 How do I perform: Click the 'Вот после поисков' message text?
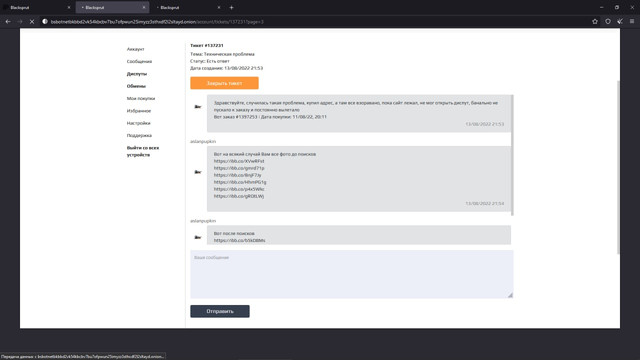234,233
